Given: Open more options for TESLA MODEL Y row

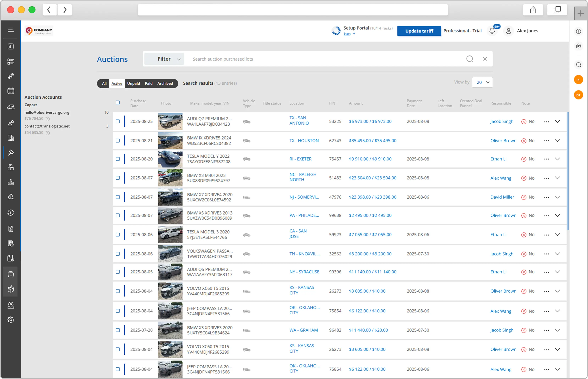Looking at the screenshot, I should pos(546,159).
